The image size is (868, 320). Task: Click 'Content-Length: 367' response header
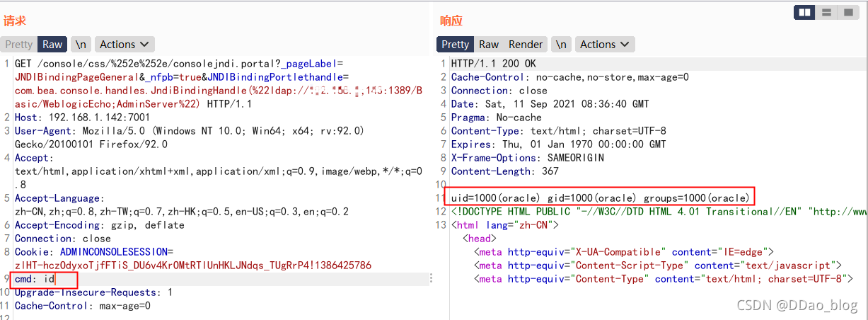coord(505,171)
